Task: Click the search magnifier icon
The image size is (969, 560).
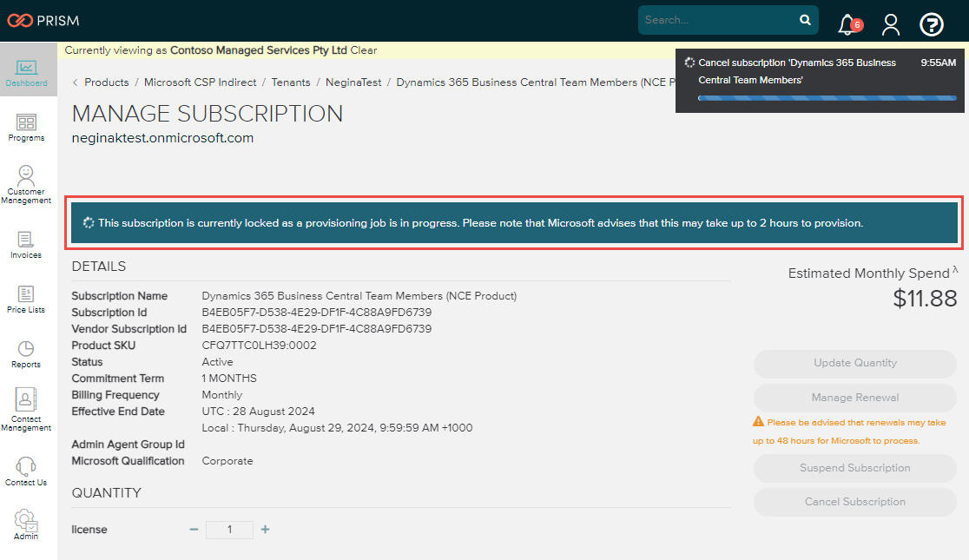Action: tap(805, 20)
